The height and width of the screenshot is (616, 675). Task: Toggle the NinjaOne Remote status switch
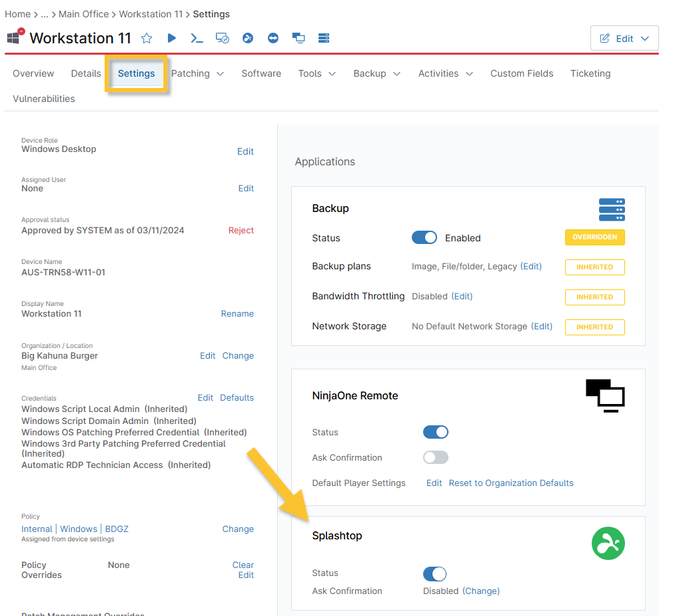[436, 432]
